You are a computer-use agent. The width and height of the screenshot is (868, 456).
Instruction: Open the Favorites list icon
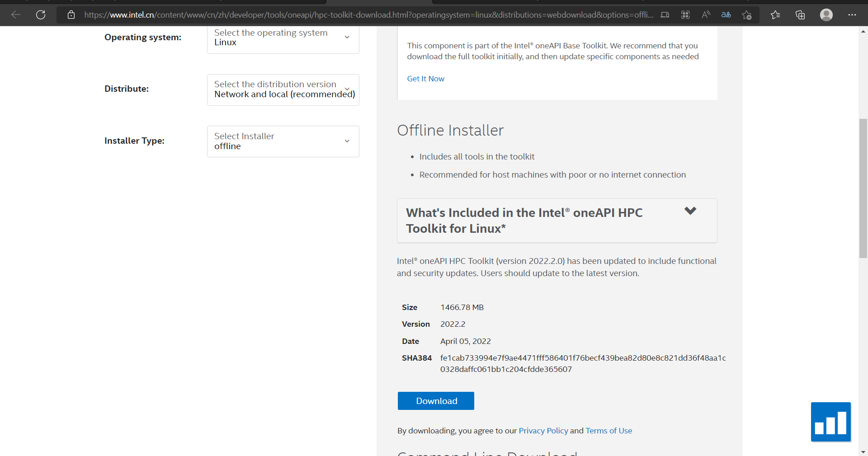[775, 15]
